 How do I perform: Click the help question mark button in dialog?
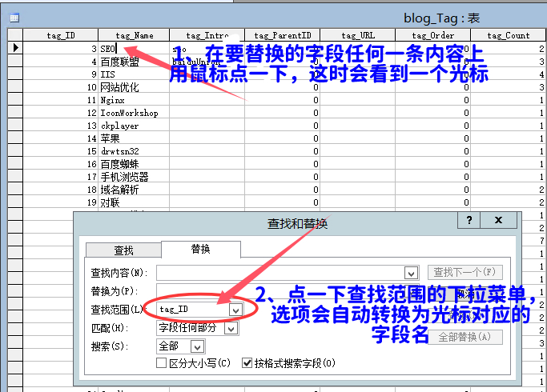tap(469, 221)
